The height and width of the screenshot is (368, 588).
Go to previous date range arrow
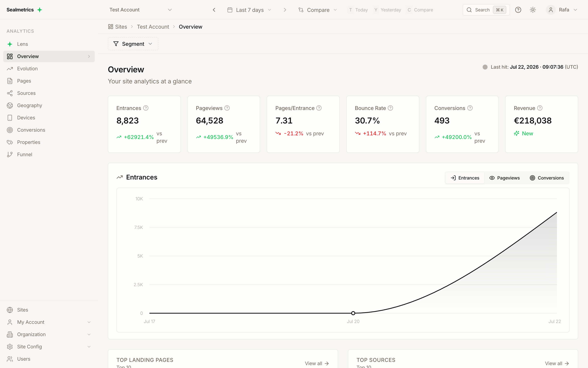pos(214,10)
